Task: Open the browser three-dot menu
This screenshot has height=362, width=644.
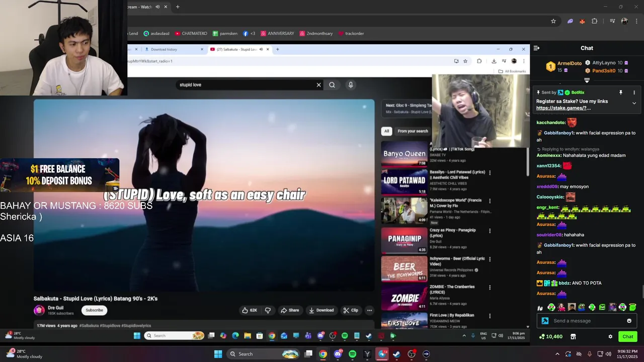Action: tap(636, 21)
